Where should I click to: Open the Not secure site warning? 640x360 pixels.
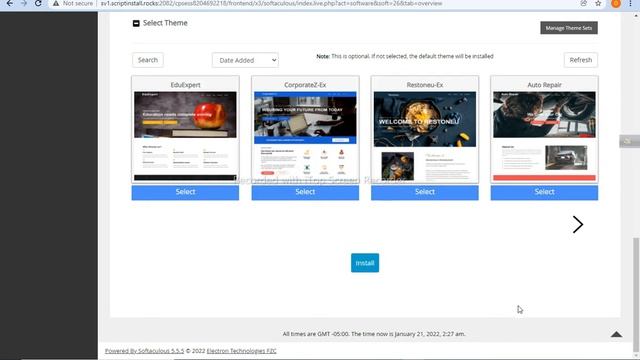pos(73,3)
